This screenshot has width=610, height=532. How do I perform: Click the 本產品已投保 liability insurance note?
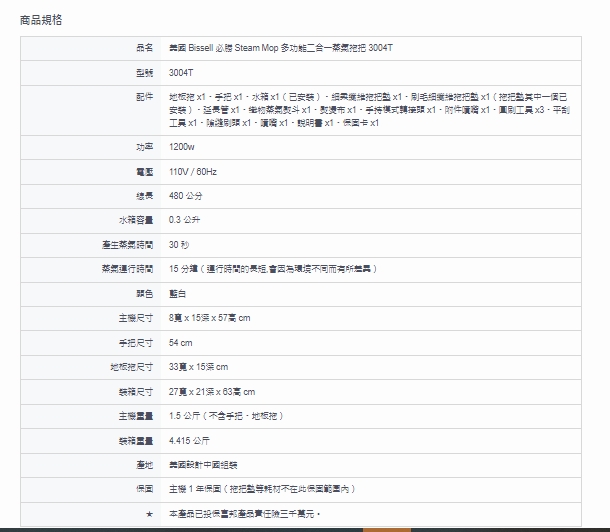(244, 514)
